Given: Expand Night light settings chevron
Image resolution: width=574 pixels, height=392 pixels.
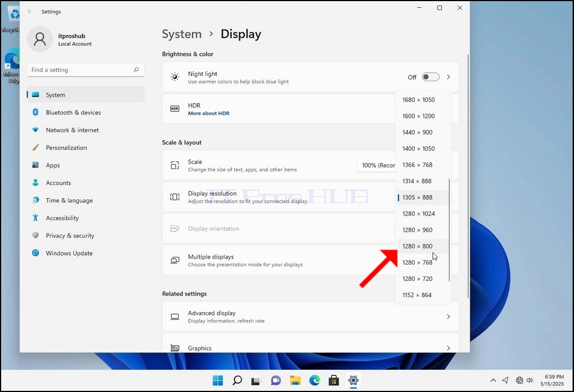Looking at the screenshot, I should pyautogui.click(x=448, y=77).
